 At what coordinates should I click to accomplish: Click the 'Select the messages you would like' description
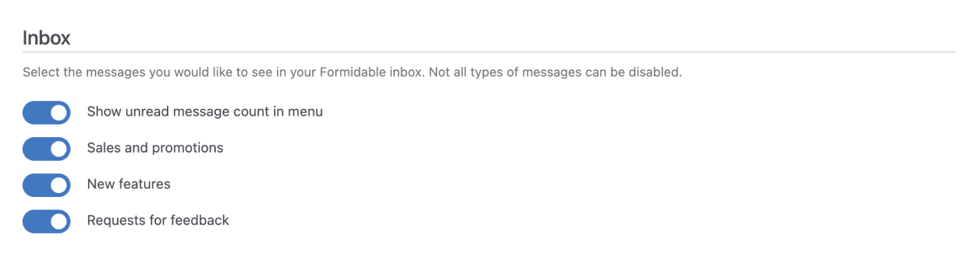tap(223, 73)
